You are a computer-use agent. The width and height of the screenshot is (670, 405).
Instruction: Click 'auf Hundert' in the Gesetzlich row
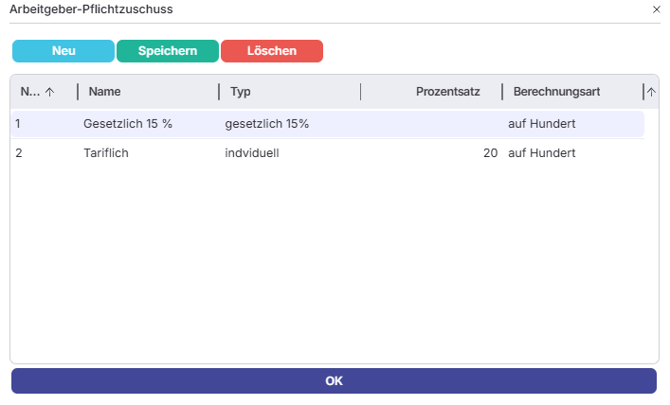[542, 124]
